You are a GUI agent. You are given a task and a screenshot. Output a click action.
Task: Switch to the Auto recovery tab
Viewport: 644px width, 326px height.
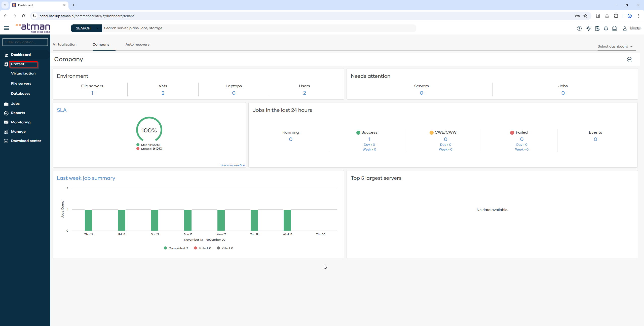(137, 45)
